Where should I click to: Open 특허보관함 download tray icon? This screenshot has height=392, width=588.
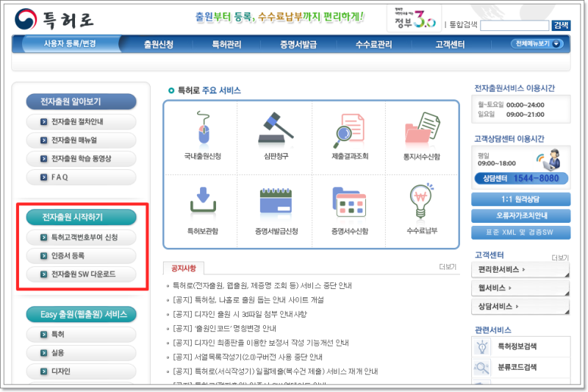pos(203,200)
